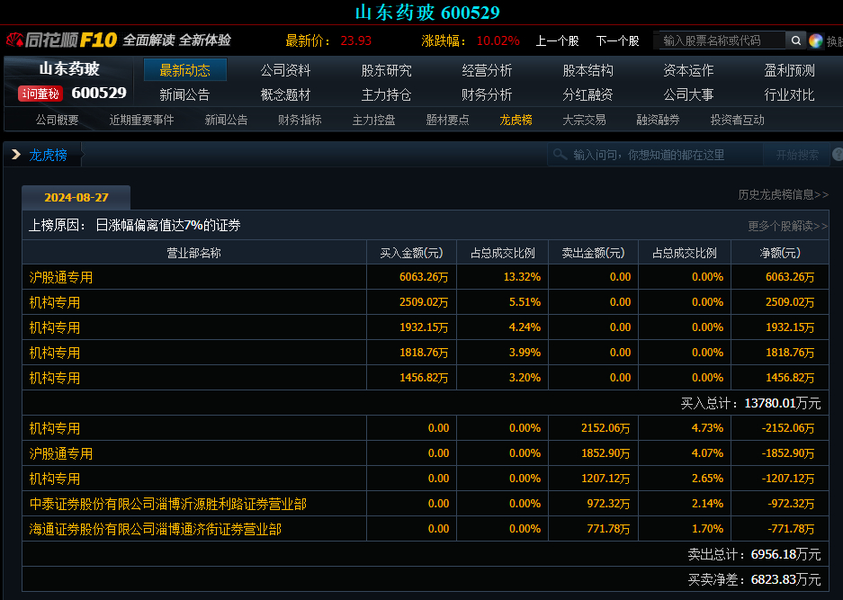Open the skin color wheel icon

(816, 41)
